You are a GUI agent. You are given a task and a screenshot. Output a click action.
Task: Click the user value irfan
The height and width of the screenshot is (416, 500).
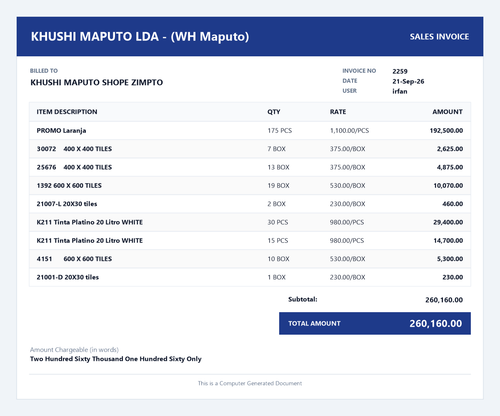(400, 91)
